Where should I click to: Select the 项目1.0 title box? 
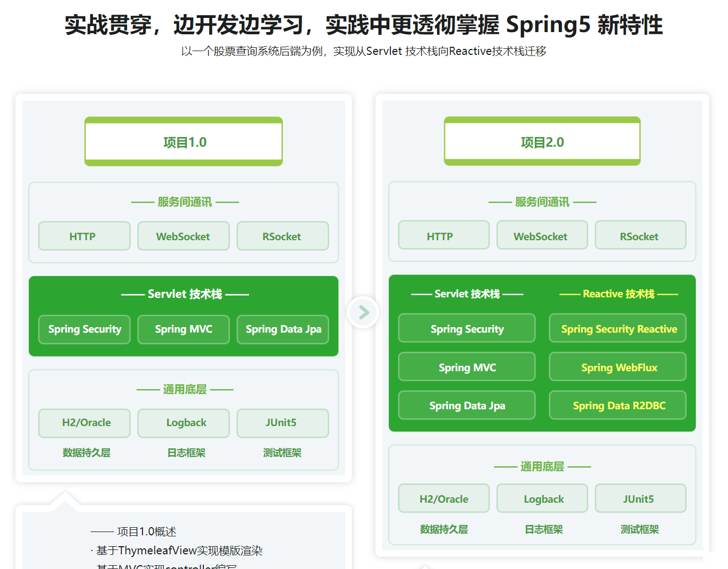coord(184,142)
